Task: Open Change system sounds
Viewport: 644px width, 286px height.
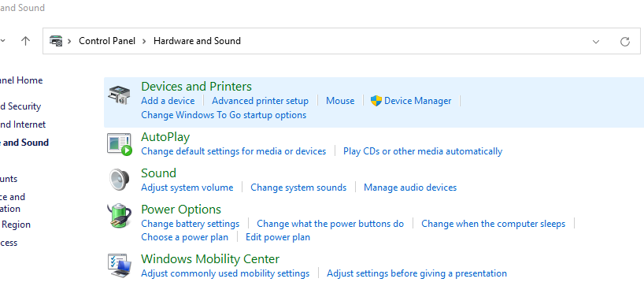Action: point(298,188)
